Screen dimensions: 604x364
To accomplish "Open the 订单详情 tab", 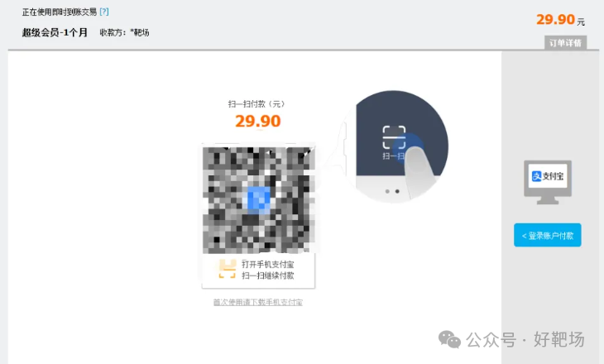I will pyautogui.click(x=565, y=43).
